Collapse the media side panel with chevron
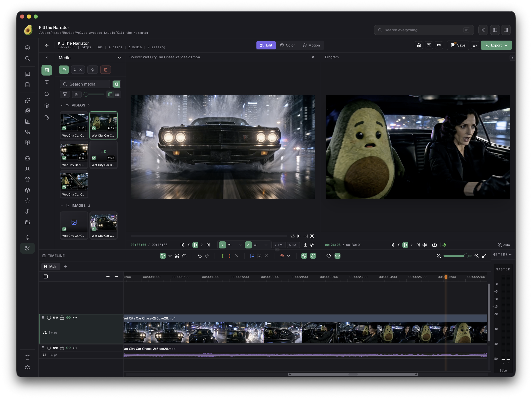 [47, 58]
